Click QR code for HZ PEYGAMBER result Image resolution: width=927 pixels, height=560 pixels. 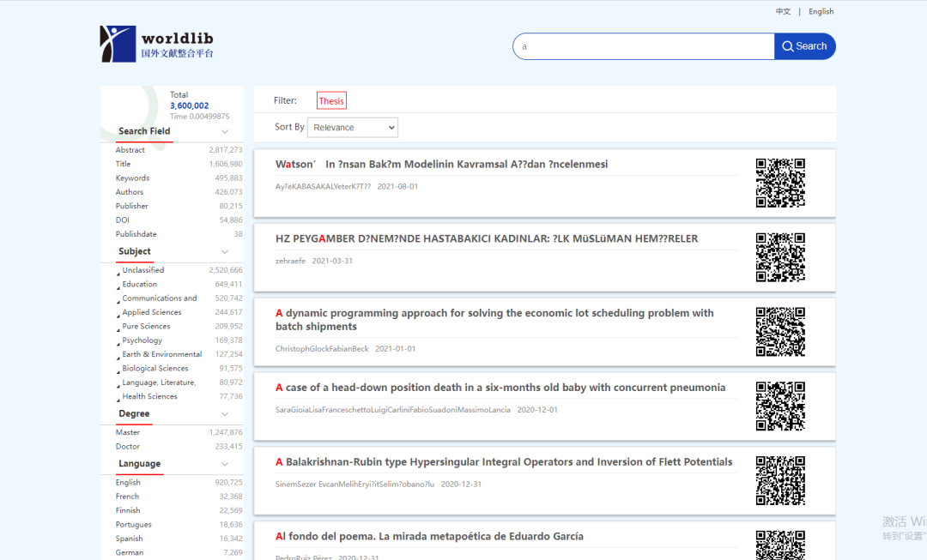pos(779,257)
